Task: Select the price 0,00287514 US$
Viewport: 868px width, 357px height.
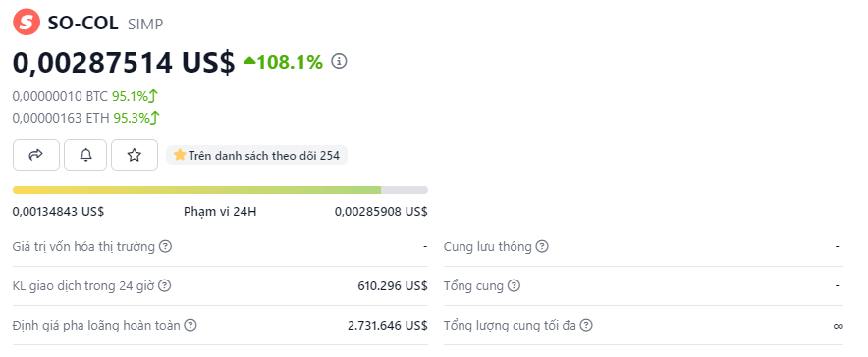Action: point(124,62)
